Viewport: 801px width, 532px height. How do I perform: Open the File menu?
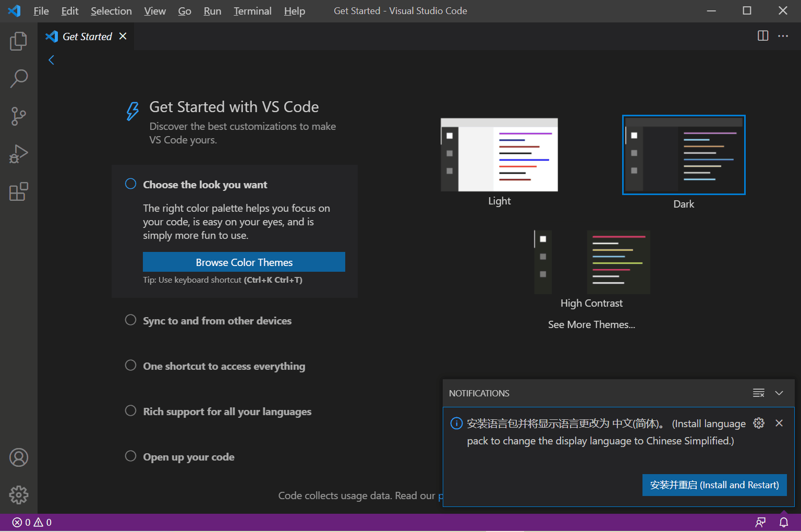[41, 11]
